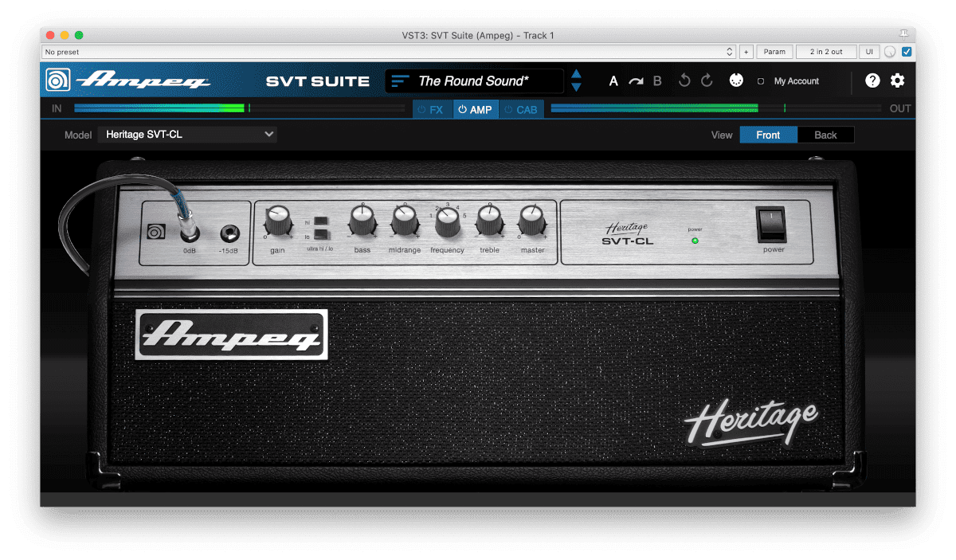Click the round knob next to UI button

pyautogui.click(x=890, y=52)
